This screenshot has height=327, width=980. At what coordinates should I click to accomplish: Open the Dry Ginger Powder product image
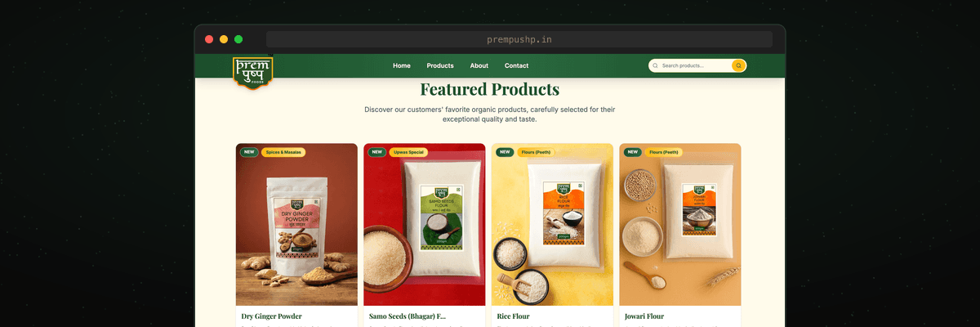click(296, 225)
